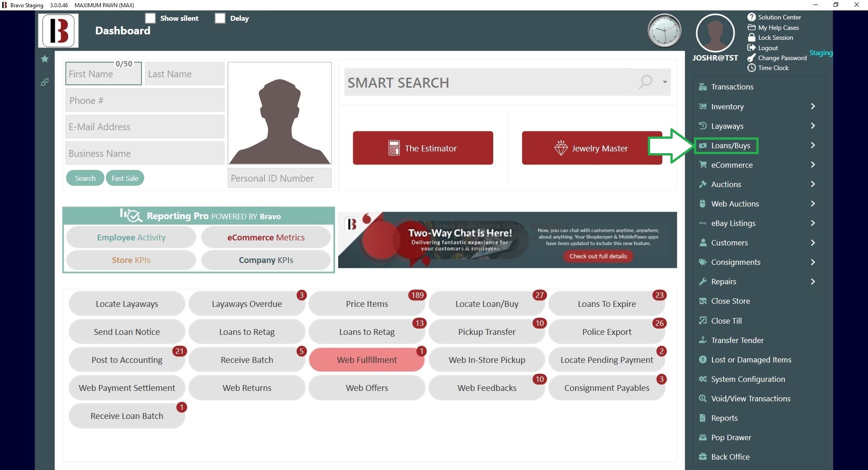
Task: Click the Logout icon
Action: point(751,48)
